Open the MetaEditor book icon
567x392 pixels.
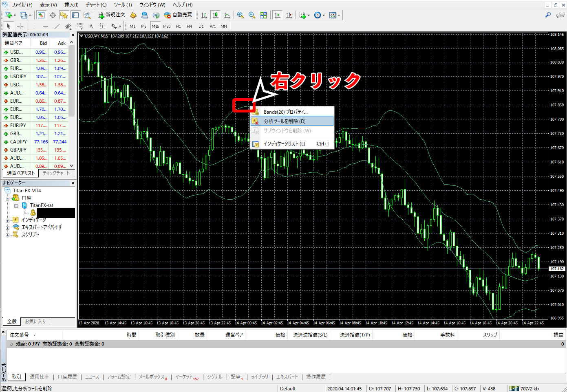point(133,15)
